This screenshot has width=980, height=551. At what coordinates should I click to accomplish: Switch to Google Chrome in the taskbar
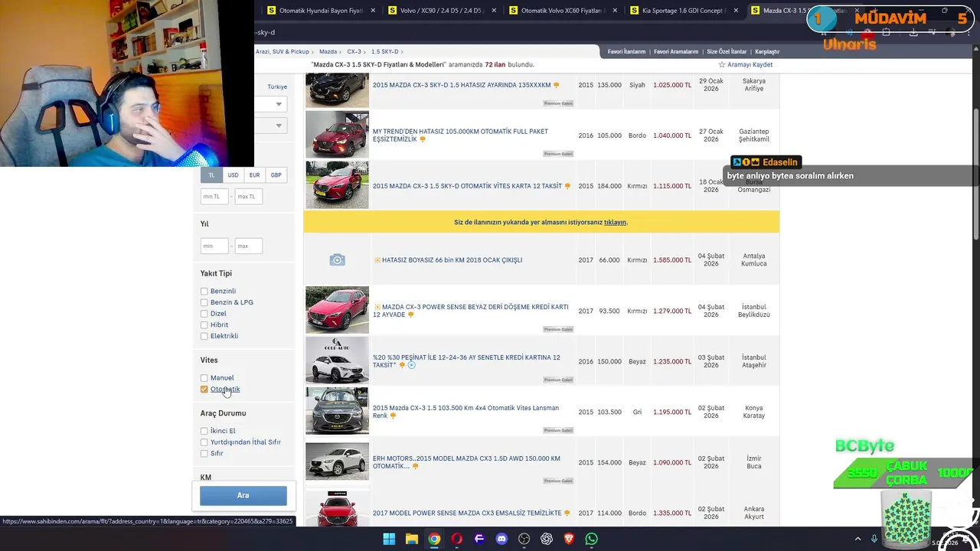tap(434, 539)
